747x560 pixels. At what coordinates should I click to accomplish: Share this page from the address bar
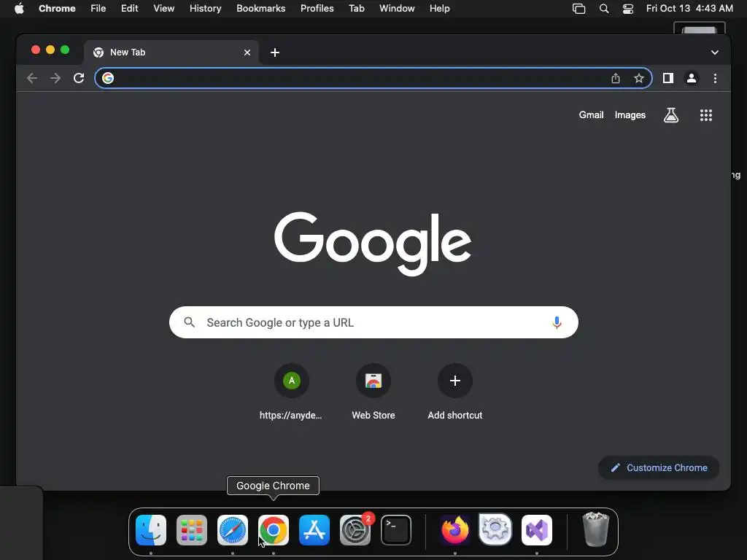coord(616,78)
